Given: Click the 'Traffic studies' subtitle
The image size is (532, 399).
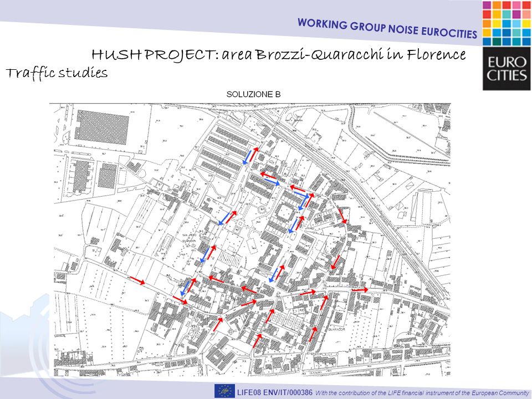Looking at the screenshot, I should click(x=57, y=73).
